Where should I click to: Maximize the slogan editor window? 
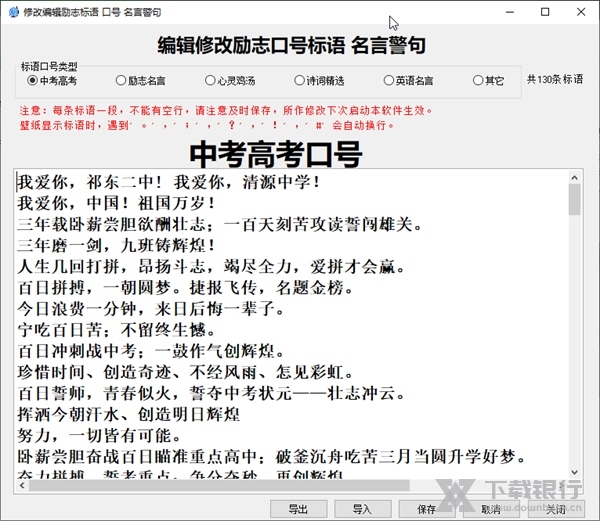(x=545, y=12)
